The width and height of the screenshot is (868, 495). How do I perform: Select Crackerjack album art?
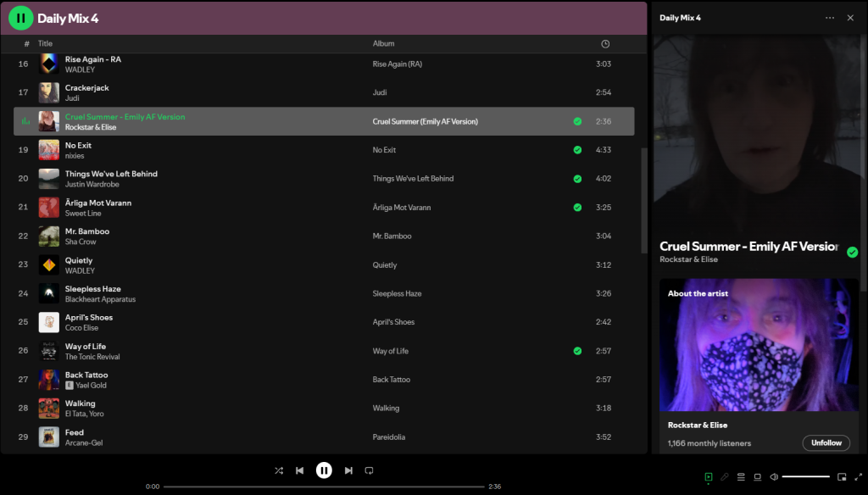click(x=48, y=92)
